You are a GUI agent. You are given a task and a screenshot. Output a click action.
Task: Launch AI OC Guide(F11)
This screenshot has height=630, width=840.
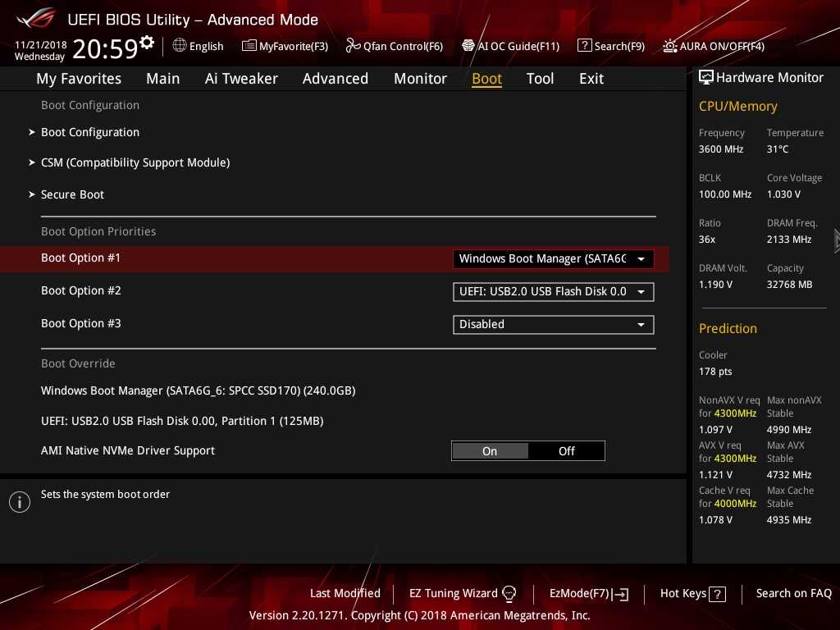[x=468, y=46]
